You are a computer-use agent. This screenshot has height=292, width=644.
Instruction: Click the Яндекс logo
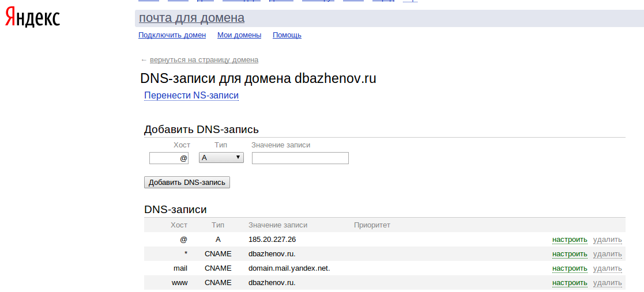[32, 18]
